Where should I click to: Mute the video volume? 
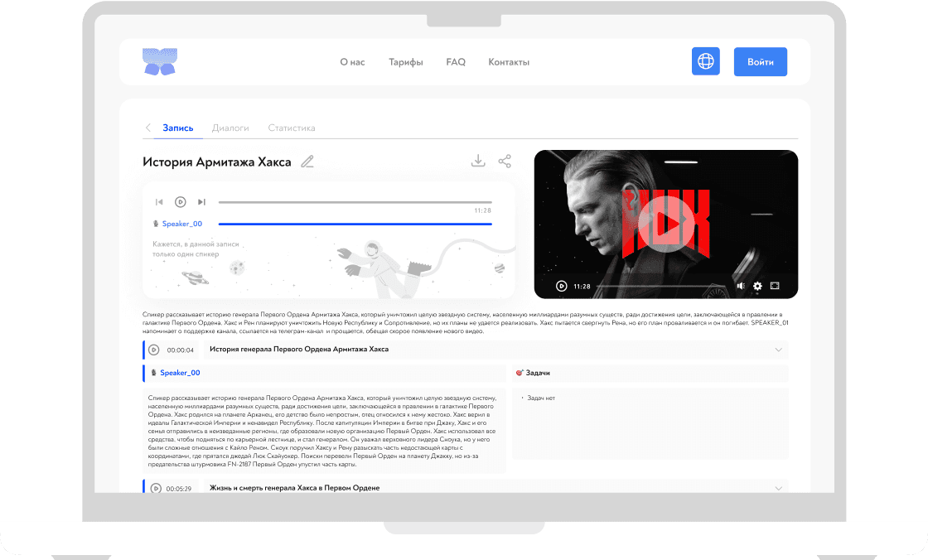point(741,286)
